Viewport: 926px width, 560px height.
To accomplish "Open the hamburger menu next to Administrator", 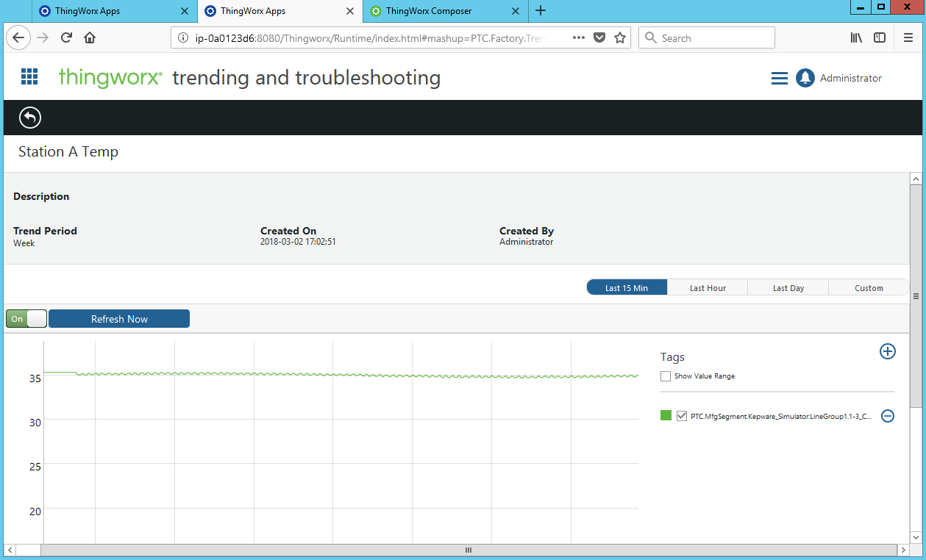I will (779, 77).
